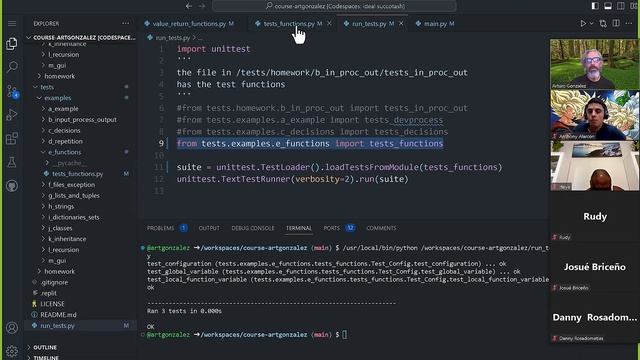Image resolution: width=640 pixels, height=360 pixels.
Task: Open the Comments panel tab
Action: [381, 228]
